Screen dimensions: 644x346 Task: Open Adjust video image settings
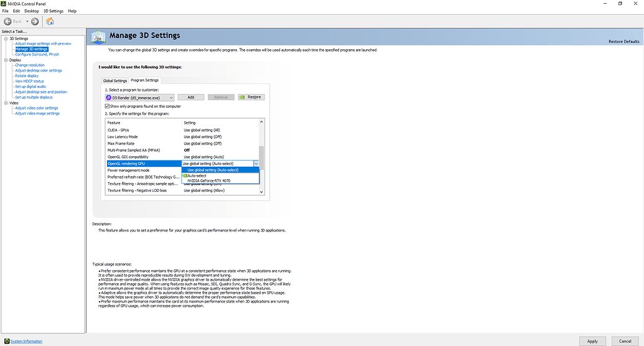[37, 113]
